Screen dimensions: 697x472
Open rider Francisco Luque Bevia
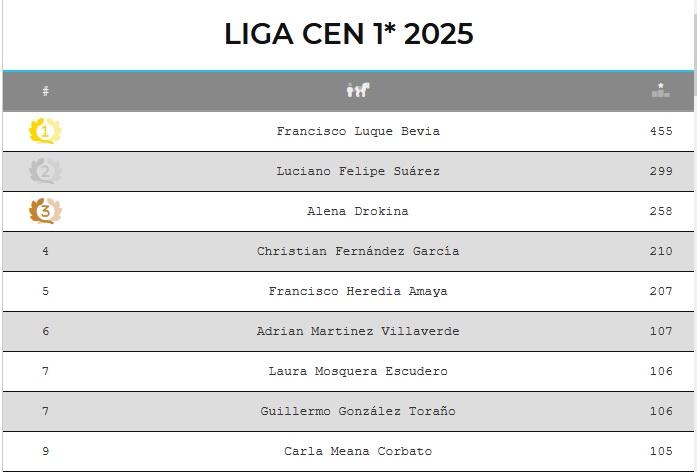pyautogui.click(x=358, y=131)
